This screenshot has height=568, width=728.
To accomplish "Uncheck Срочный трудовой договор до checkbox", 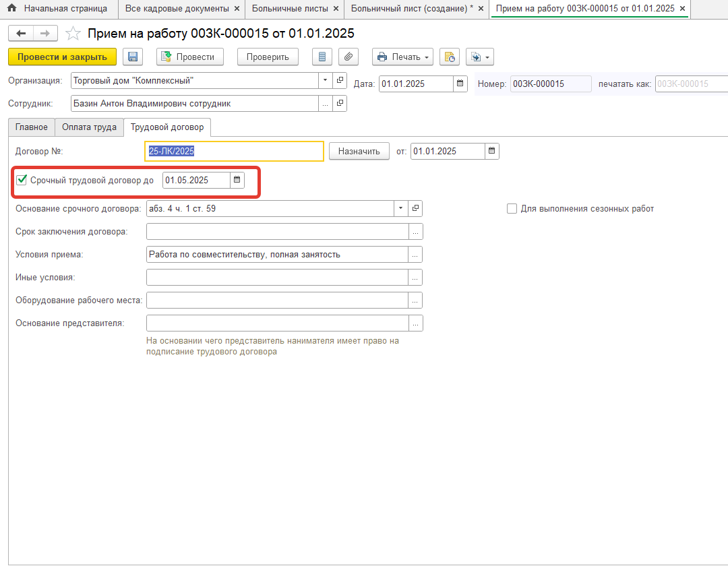I will (x=22, y=180).
